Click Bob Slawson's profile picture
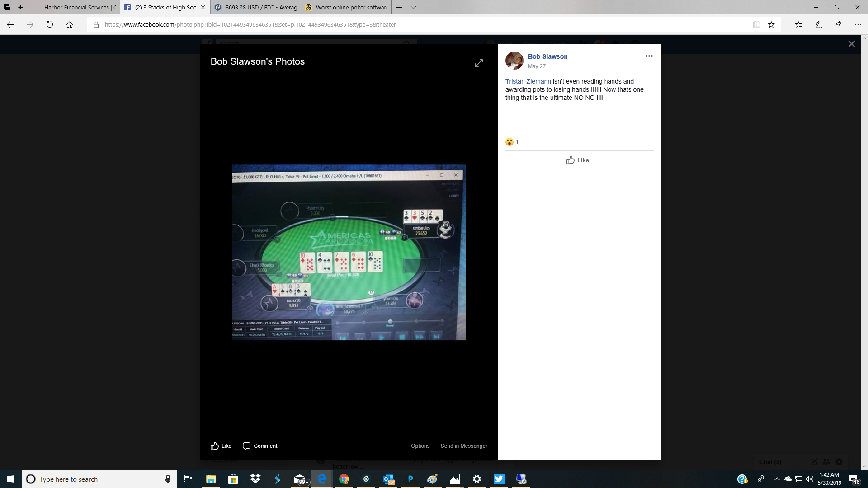 514,61
